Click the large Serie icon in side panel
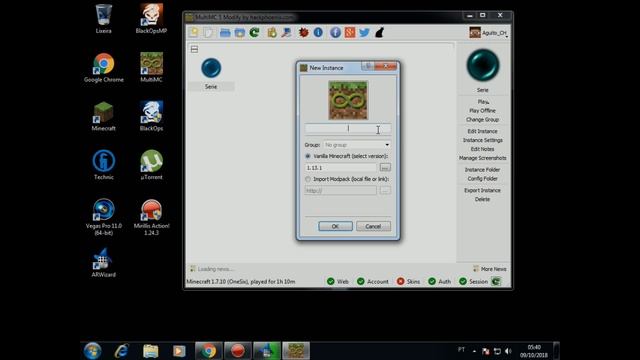Image resolution: width=640 pixels, height=360 pixels. (482, 65)
